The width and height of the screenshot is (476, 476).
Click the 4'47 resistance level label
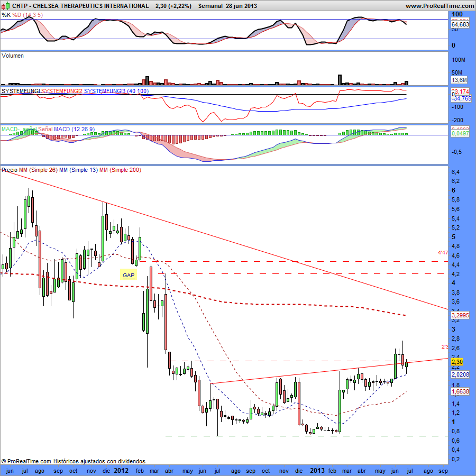pos(443,253)
